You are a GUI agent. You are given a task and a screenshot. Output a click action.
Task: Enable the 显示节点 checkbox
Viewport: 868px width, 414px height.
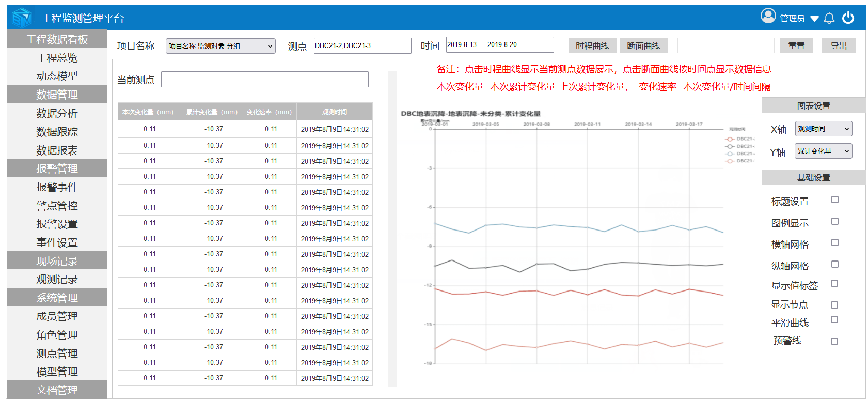click(x=834, y=305)
